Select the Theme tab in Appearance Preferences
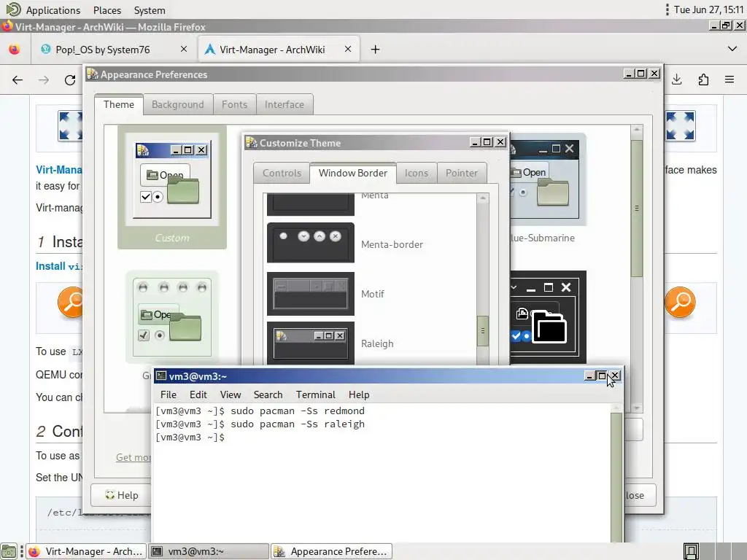This screenshot has height=560, width=747. (119, 104)
